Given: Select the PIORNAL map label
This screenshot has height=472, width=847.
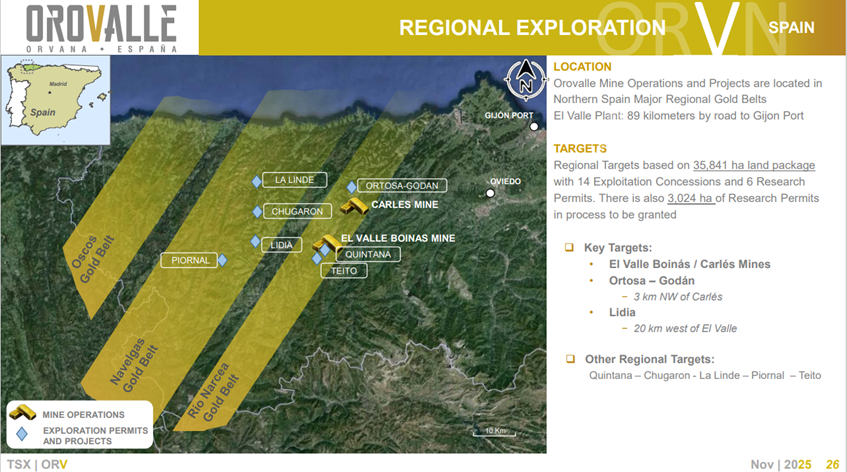Looking at the screenshot, I should click(x=190, y=260).
